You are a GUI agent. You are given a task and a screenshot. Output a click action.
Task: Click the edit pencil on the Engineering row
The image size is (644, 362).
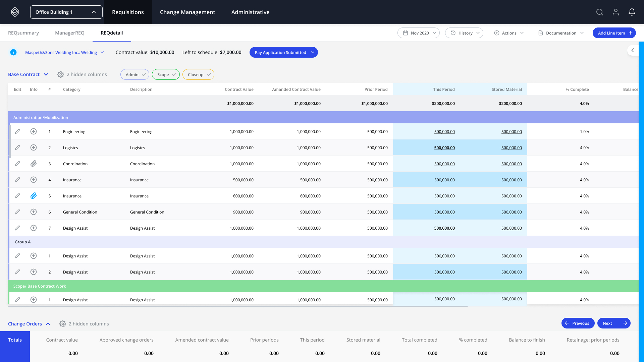click(17, 131)
